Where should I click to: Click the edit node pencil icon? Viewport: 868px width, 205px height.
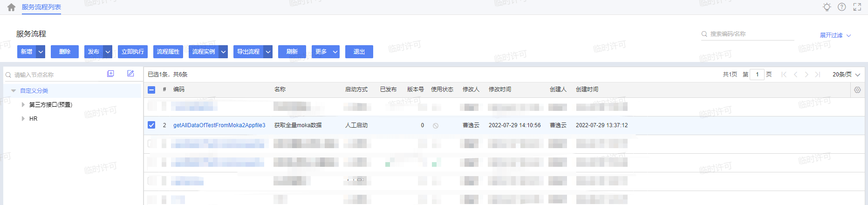click(130, 74)
